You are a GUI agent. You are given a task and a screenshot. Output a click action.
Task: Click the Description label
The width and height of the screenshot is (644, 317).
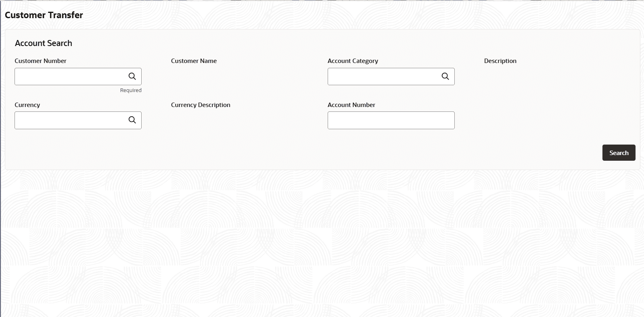point(500,61)
